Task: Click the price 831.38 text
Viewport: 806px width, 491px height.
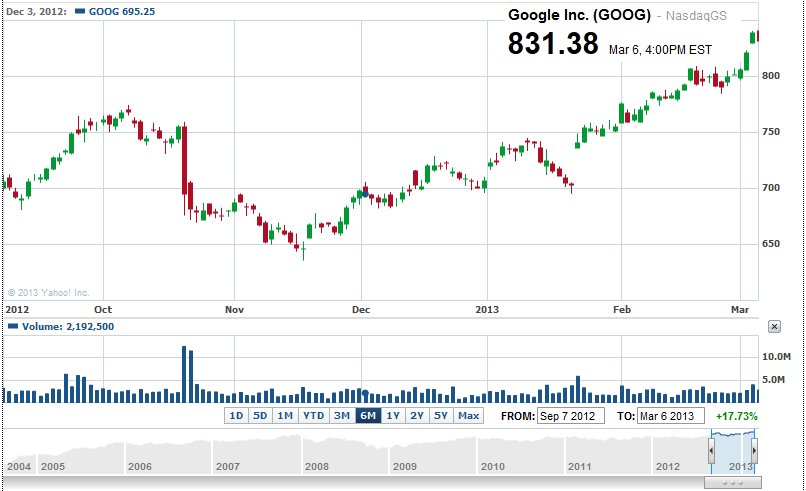Action: tap(553, 43)
